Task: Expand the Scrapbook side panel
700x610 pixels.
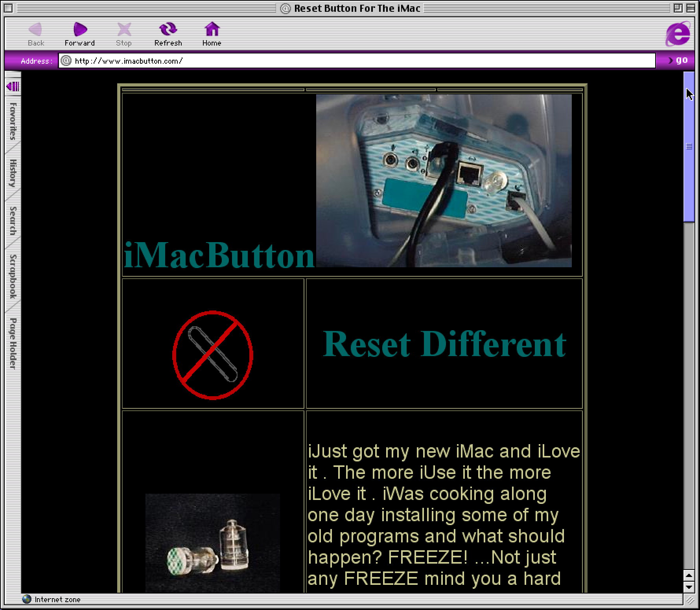Action: pos(13,276)
